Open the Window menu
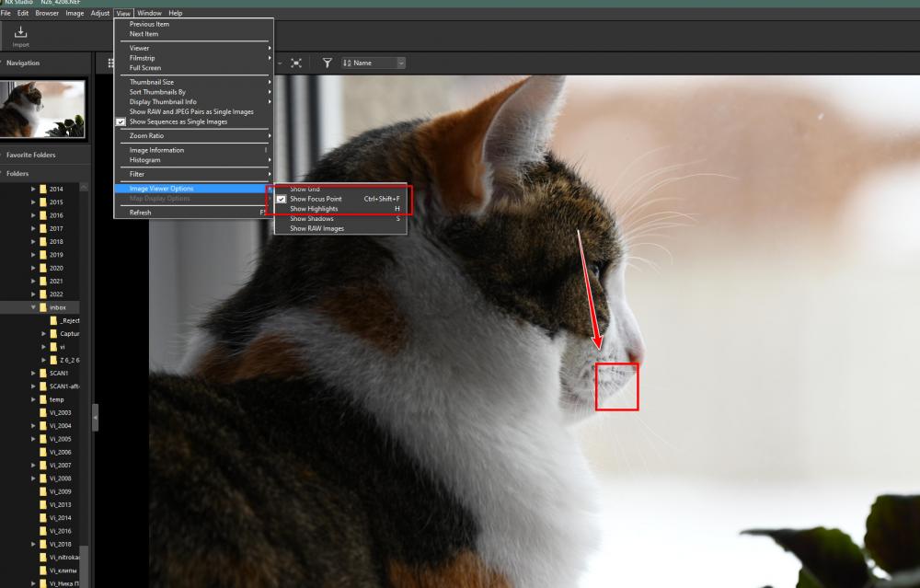 149,13
